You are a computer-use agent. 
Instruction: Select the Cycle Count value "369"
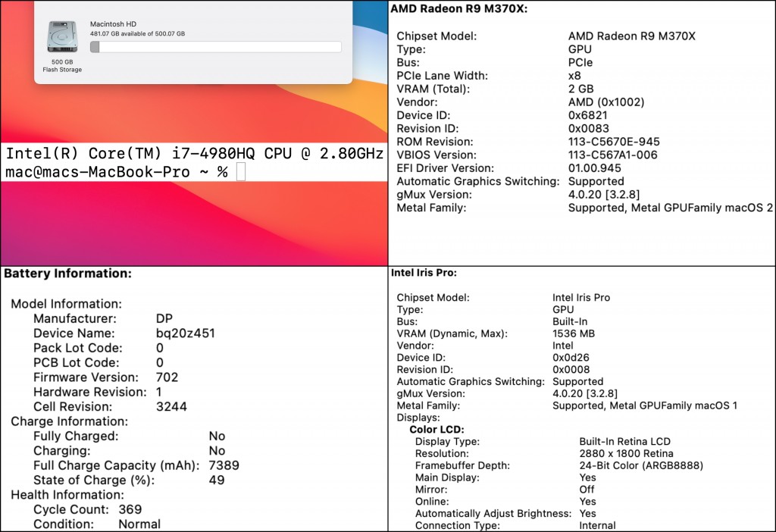tap(130, 510)
